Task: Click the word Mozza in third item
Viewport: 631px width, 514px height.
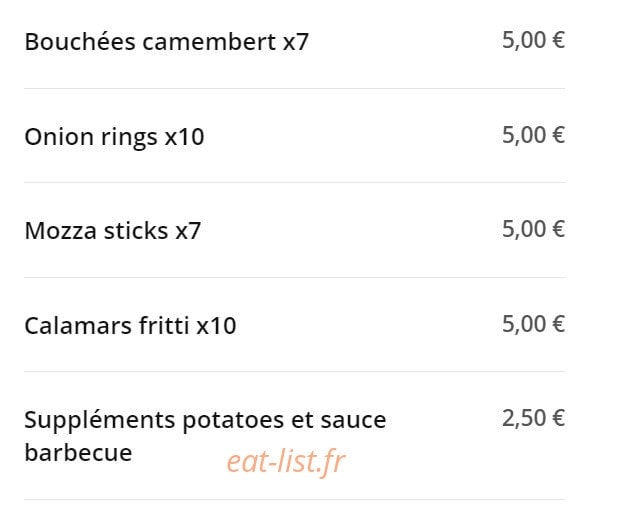Action: 60,231
